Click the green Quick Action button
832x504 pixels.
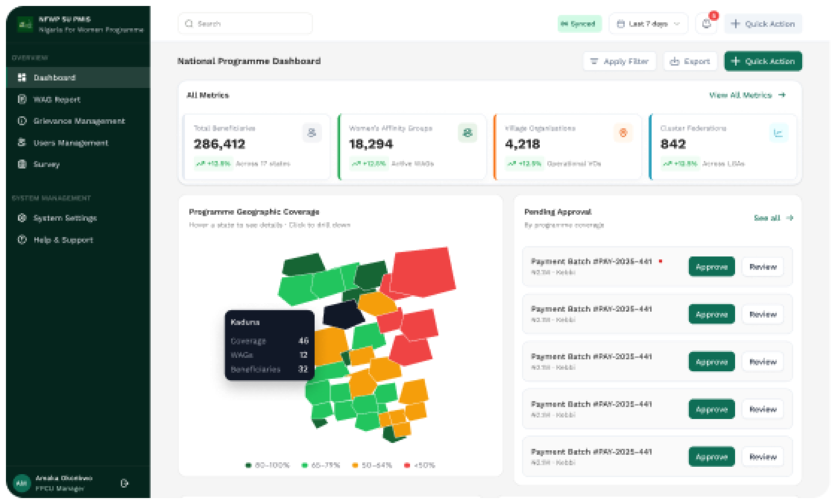[x=763, y=61]
